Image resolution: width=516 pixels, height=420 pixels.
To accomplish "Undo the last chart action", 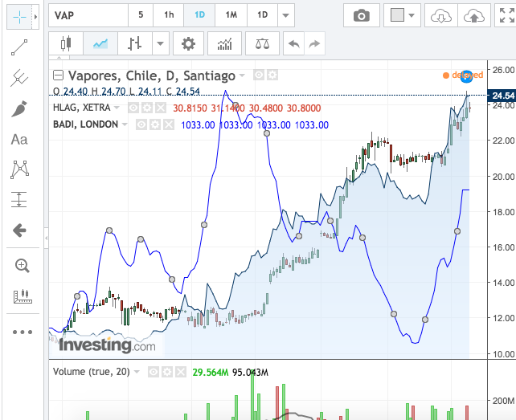I will coord(294,43).
